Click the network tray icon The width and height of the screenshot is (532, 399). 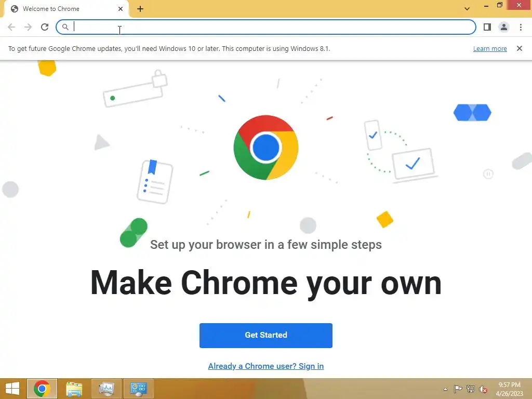(x=470, y=389)
